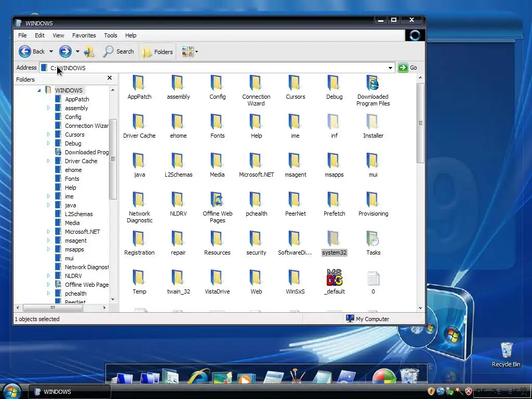Click the media player dock icon

click(x=246, y=378)
